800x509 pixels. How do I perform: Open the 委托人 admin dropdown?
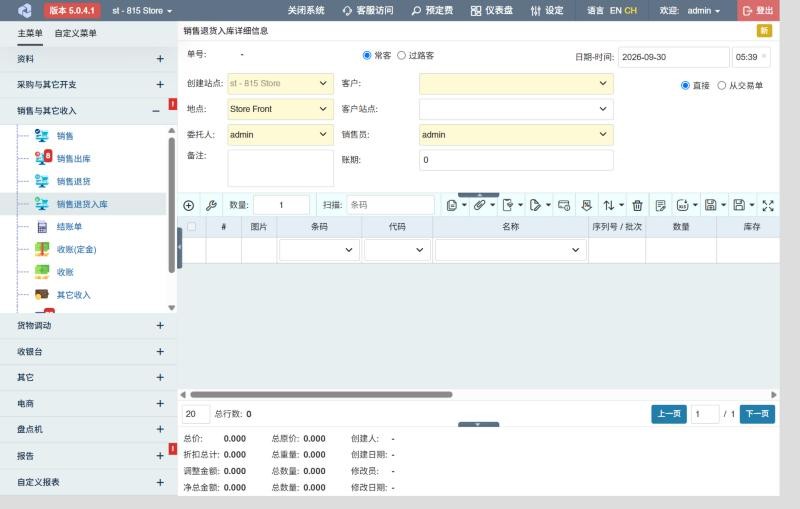pos(280,135)
